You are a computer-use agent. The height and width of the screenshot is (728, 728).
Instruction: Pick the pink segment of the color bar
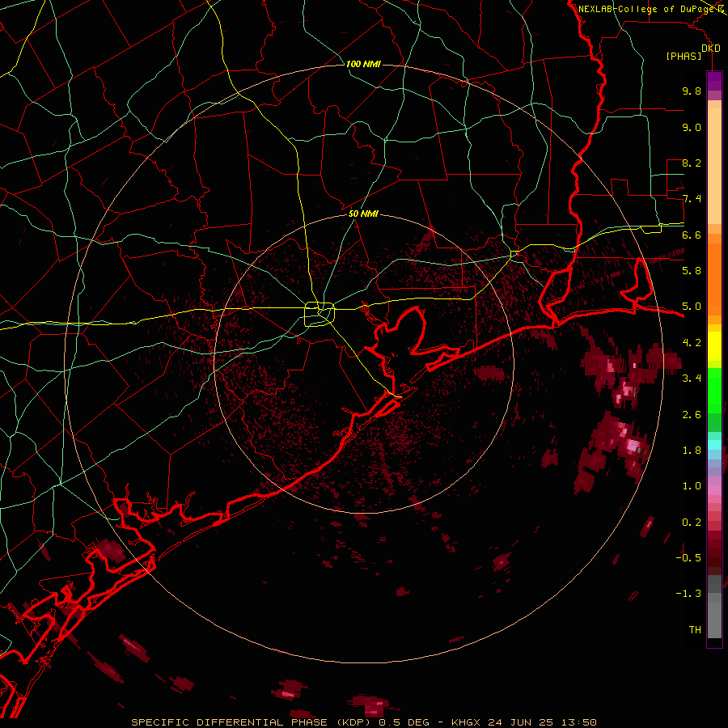pyautogui.click(x=714, y=491)
